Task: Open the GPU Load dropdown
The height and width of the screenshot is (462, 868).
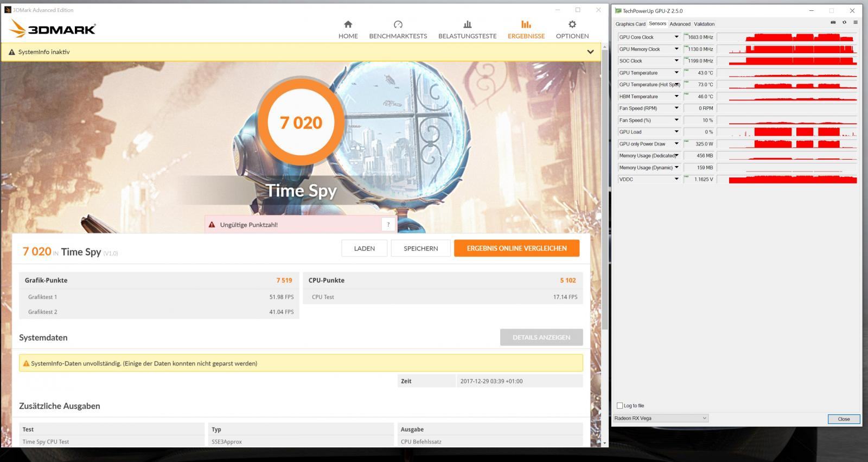Action: point(676,132)
